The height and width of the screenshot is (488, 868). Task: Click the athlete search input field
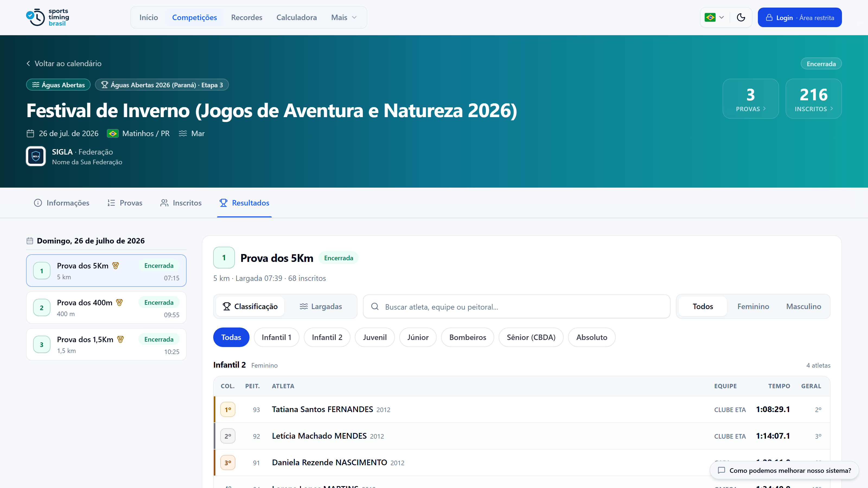(516, 306)
